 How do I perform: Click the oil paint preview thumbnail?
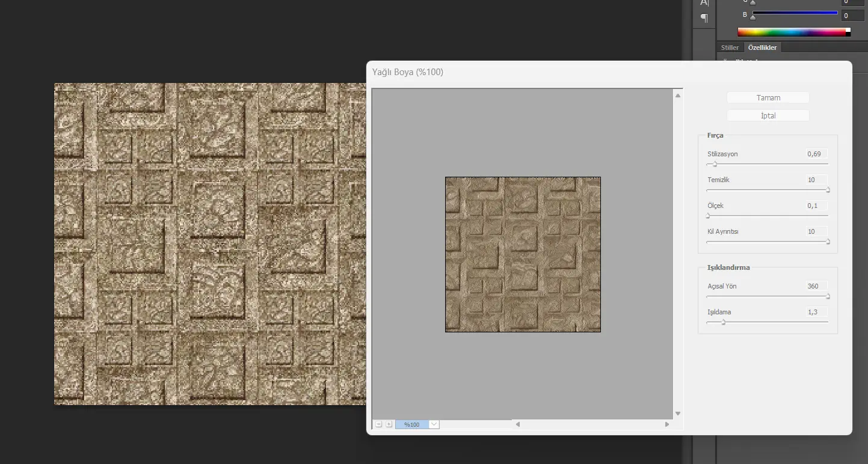pos(523,254)
